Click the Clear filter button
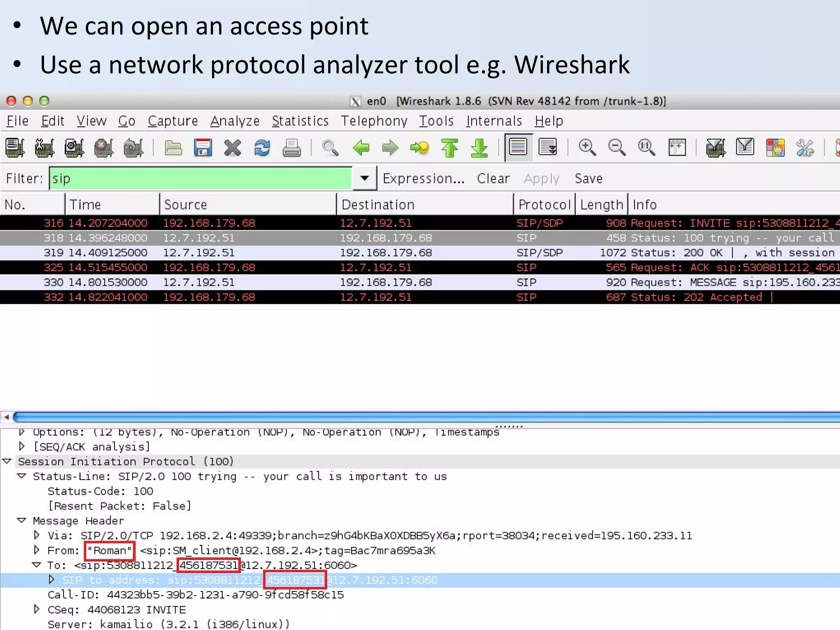Viewport: 840px width, 630px height. (493, 178)
